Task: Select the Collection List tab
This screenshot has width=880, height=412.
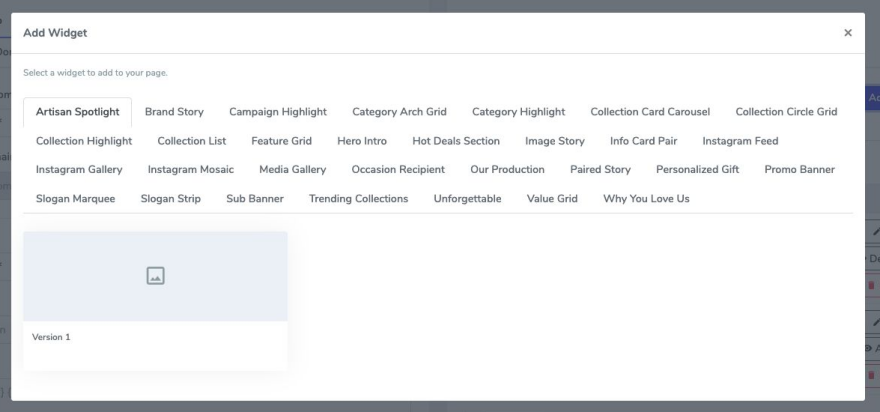Action: coord(191,141)
